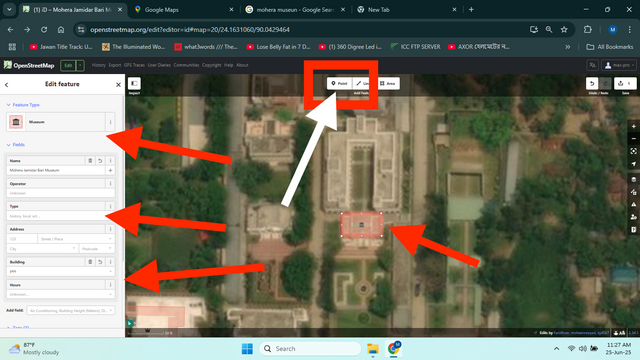Select the Point add-feature tool
Image resolution: width=640 pixels, height=360 pixels.
[340, 83]
